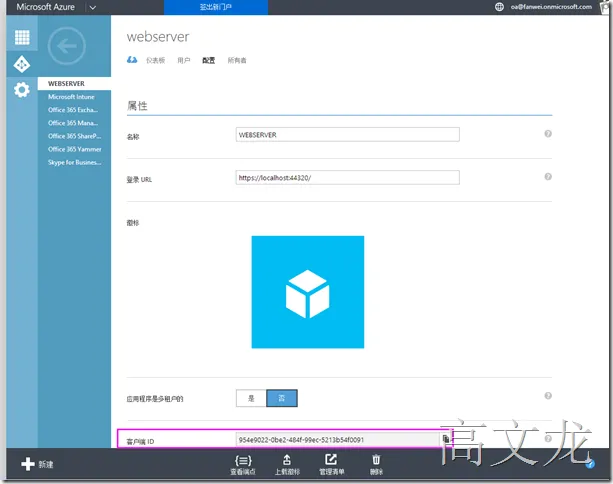Click the login URL field with https://localhost:44320/
Image resolution: width=613 pixels, height=484 pixels.
(348, 177)
